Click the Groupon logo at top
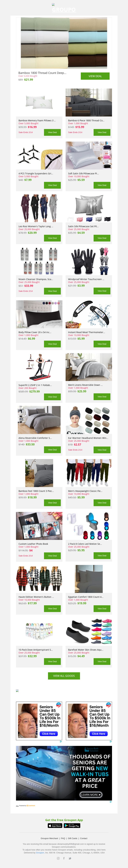 (x=64, y=9)
